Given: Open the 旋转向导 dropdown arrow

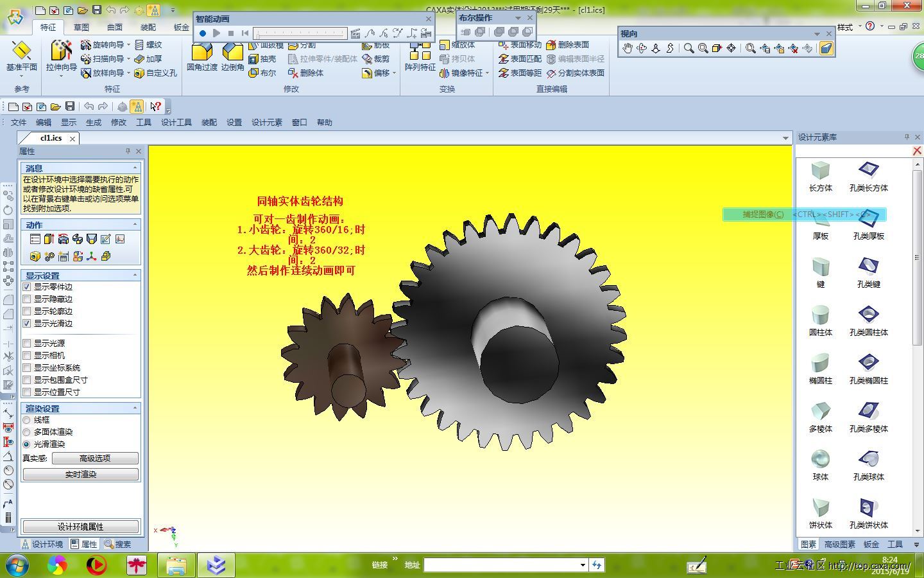Looking at the screenshot, I should (128, 44).
